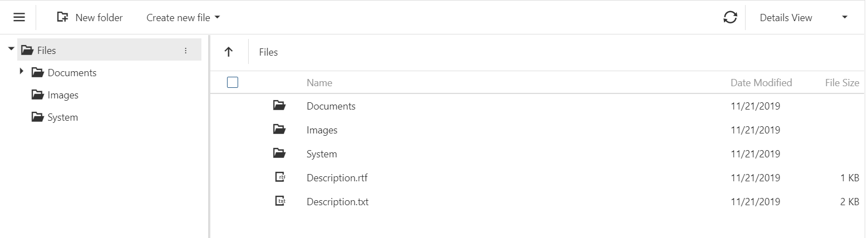Click the Description.rtf file icon
This screenshot has height=238, width=868.
(x=280, y=177)
